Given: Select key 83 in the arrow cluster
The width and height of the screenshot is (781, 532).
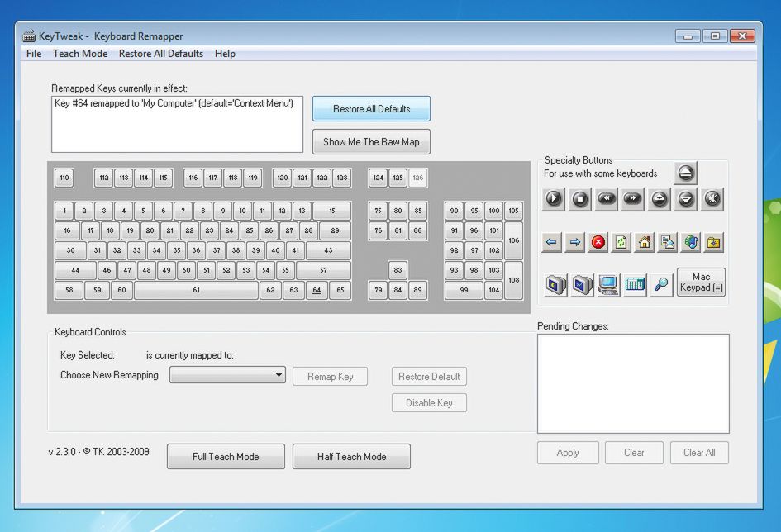Looking at the screenshot, I should [398, 270].
